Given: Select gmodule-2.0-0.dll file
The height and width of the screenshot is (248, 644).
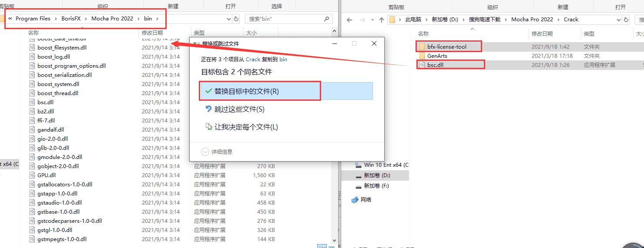Looking at the screenshot, I should [60, 157].
